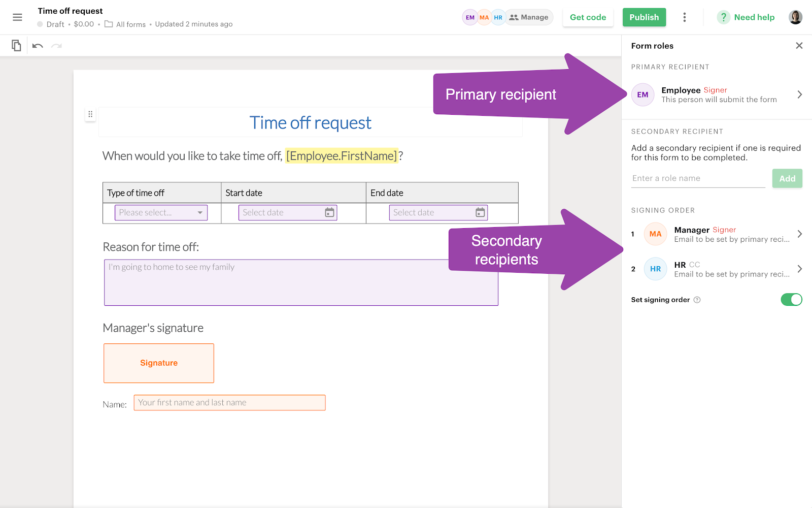The height and width of the screenshot is (508, 812).
Task: Grab the drag handle beside the title block
Action: (x=90, y=115)
